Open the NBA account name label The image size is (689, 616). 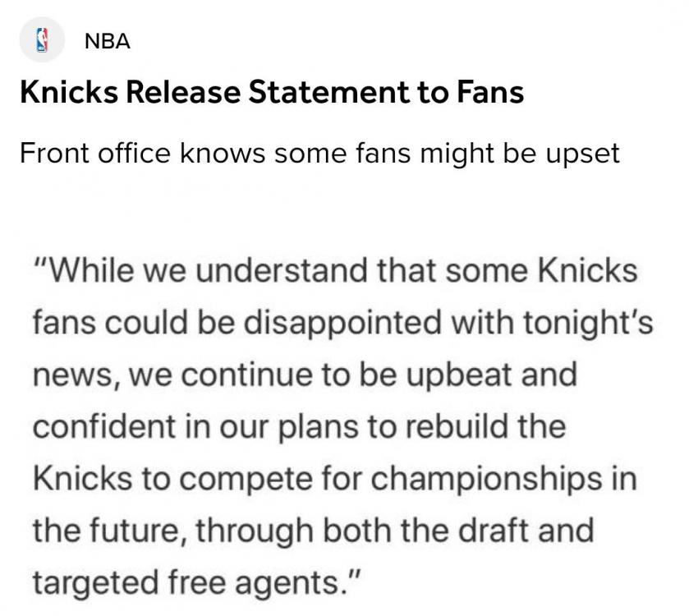click(108, 41)
